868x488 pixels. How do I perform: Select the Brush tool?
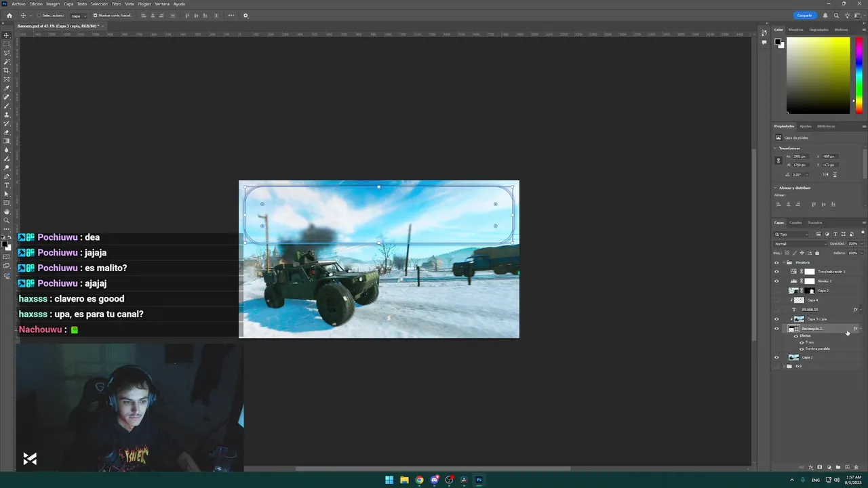[x=7, y=106]
